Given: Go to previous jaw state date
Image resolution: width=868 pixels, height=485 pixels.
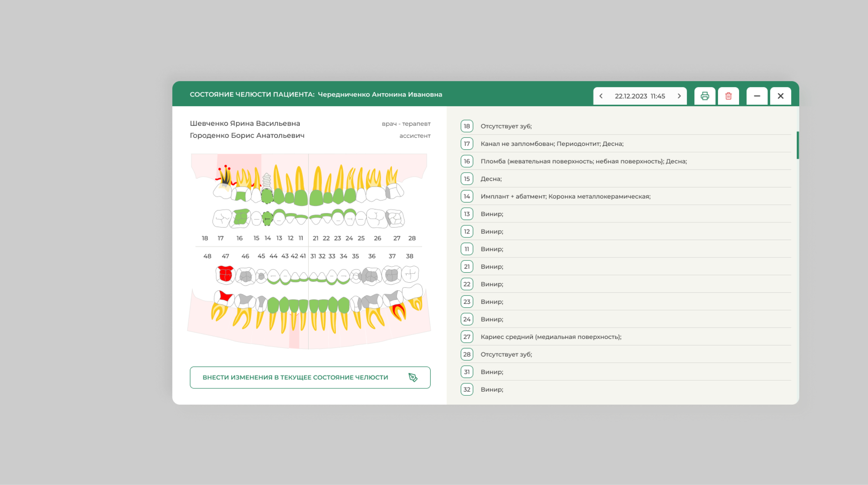Looking at the screenshot, I should coord(601,96).
